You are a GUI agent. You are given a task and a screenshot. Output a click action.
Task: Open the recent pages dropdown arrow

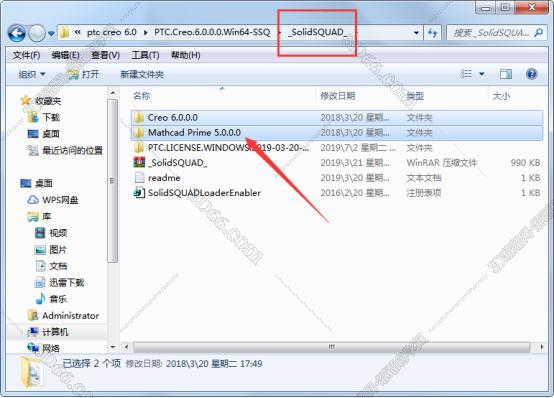coord(51,34)
